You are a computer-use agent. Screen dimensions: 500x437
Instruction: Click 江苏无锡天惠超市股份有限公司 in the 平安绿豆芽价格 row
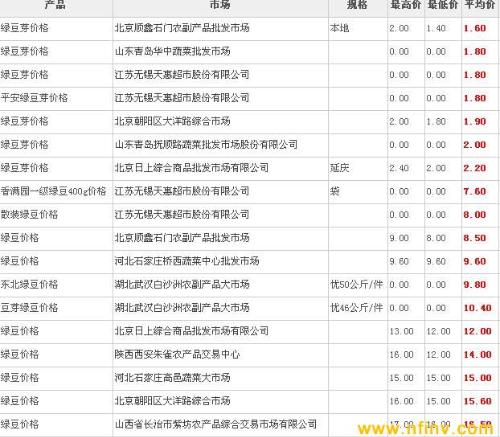click(182, 98)
